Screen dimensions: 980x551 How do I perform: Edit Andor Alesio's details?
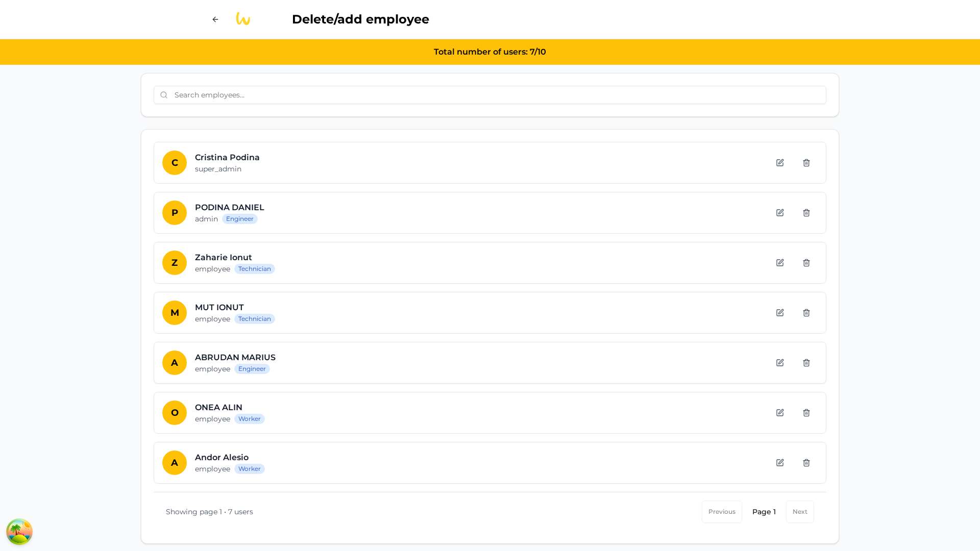[x=780, y=463]
